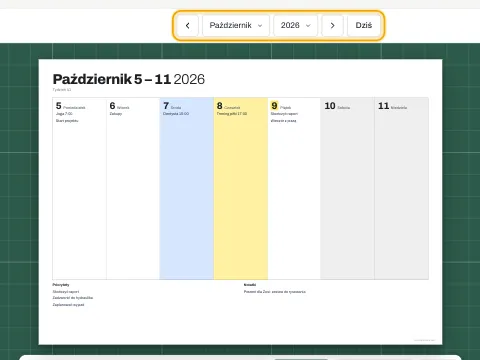Click the Październik 5 – 11 2026 heading
This screenshot has width=480, height=360.
(x=129, y=79)
